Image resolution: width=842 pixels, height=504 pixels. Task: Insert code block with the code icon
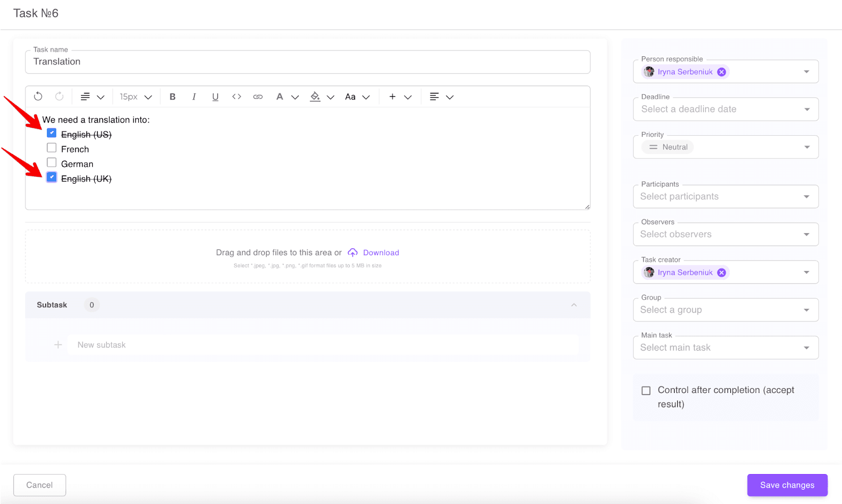(x=236, y=97)
